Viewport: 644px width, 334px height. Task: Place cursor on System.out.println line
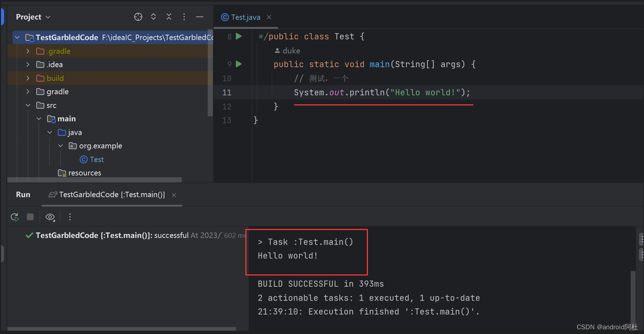(x=382, y=92)
